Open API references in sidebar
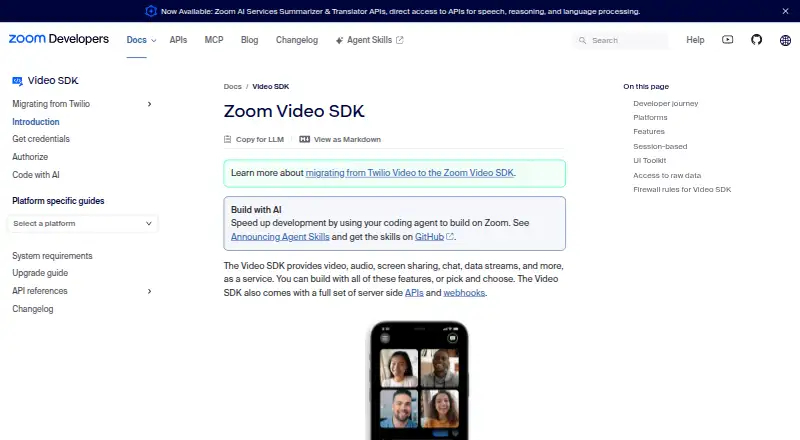800x440 pixels. click(40, 291)
